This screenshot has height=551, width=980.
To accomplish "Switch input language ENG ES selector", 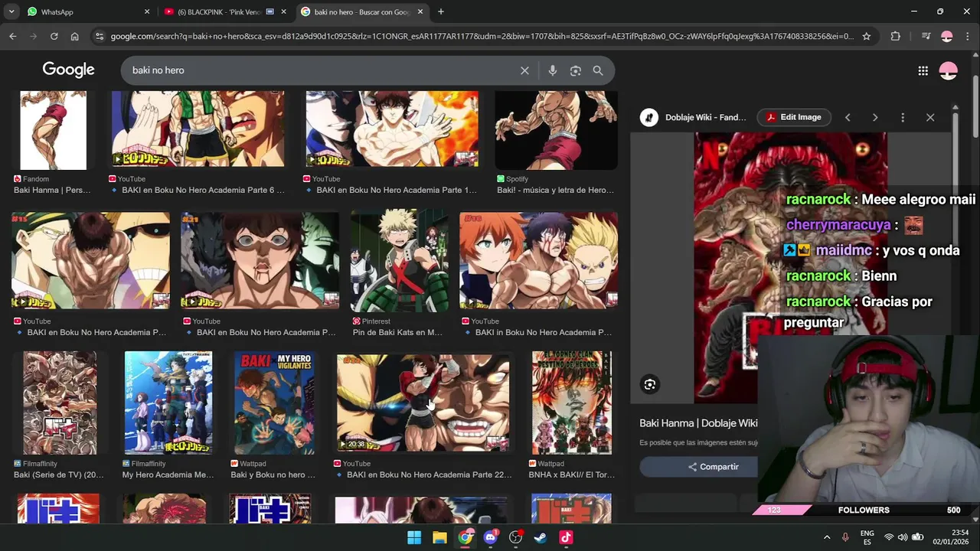I will coord(867,537).
